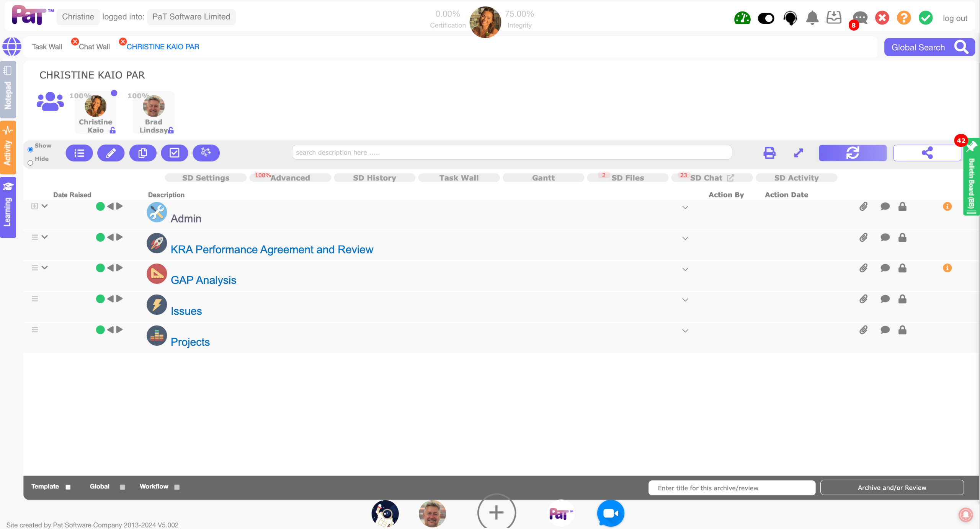Click the refresh sync button

pos(852,153)
